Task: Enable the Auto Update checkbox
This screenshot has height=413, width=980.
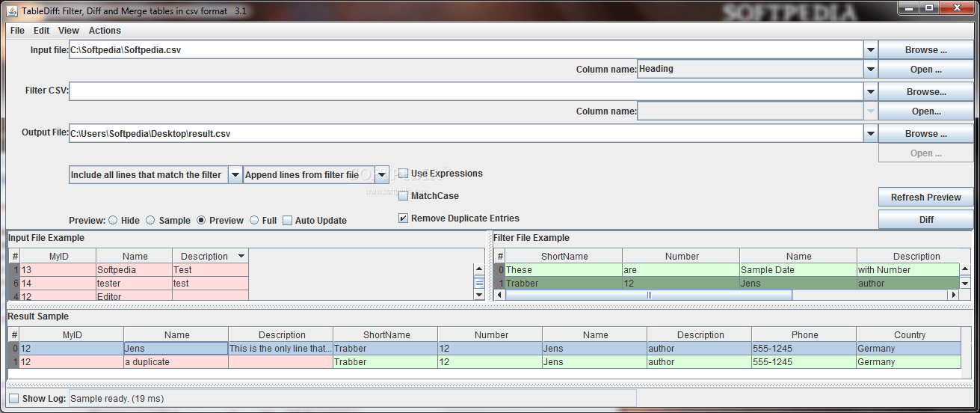Action: [287, 221]
